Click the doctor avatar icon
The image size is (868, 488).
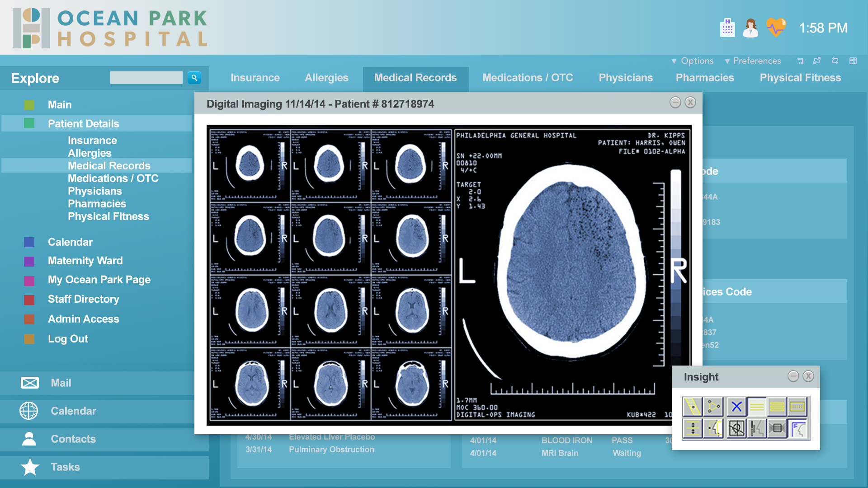750,28
